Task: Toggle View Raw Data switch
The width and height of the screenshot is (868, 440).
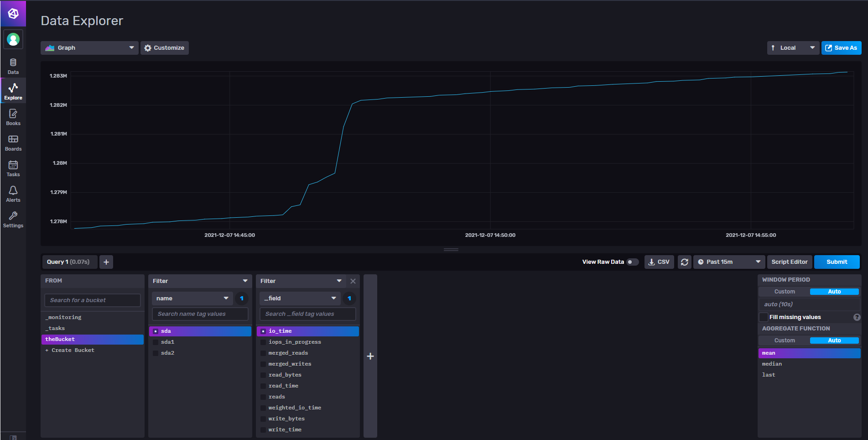Action: pyautogui.click(x=632, y=262)
